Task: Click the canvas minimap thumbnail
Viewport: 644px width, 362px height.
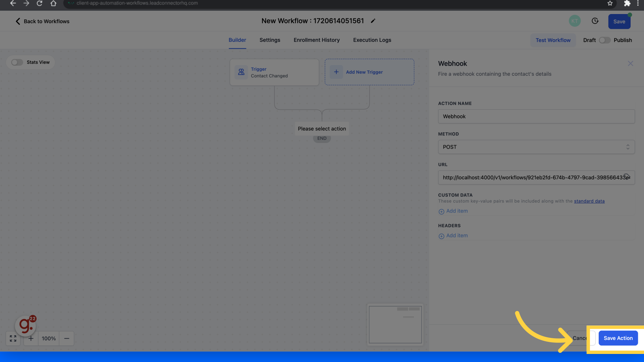Action: [395, 324]
